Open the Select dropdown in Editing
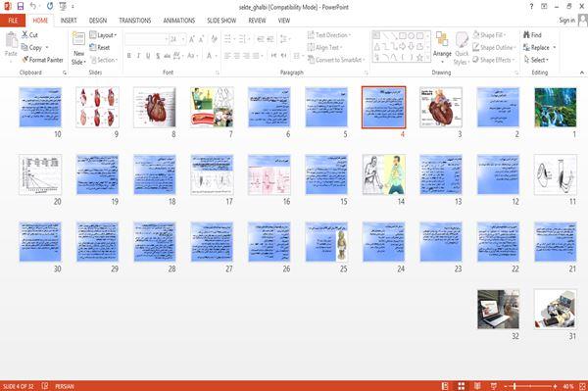The image size is (588, 391). [536, 60]
